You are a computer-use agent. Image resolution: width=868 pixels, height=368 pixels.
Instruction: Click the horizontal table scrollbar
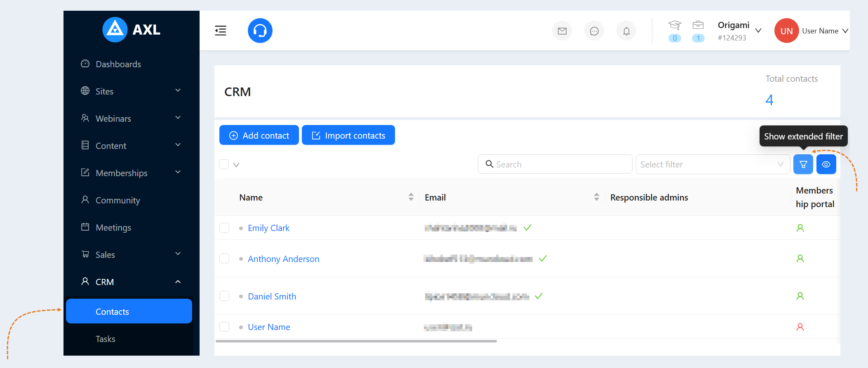(x=356, y=341)
